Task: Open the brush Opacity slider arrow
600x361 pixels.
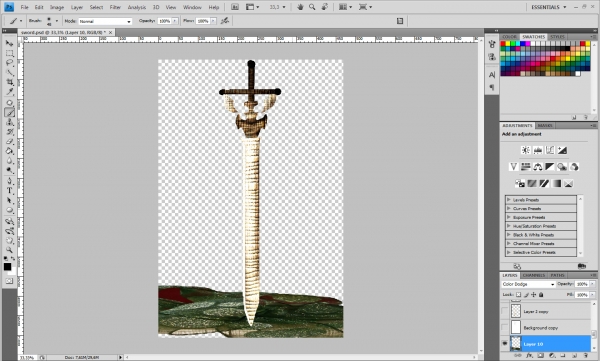Action: point(175,21)
